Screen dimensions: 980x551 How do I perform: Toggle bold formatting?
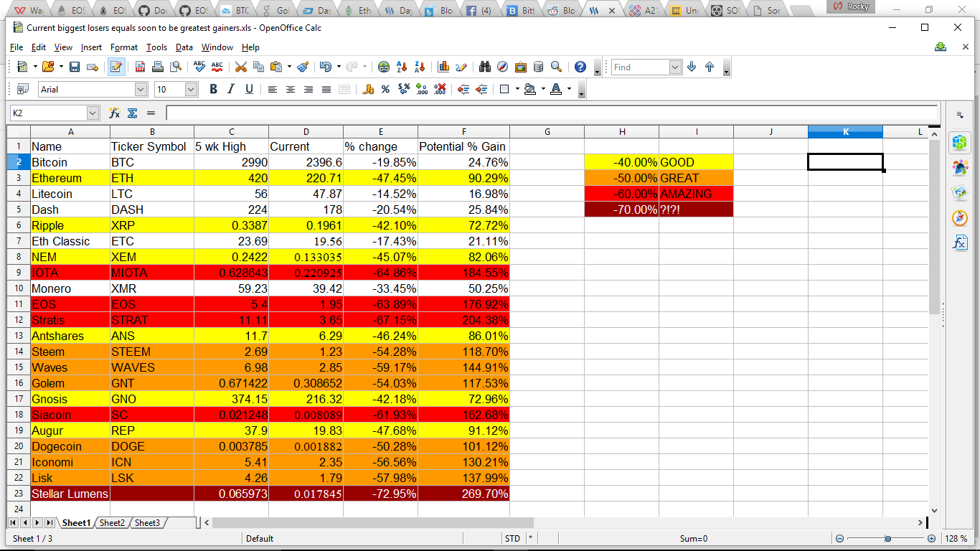pos(213,90)
